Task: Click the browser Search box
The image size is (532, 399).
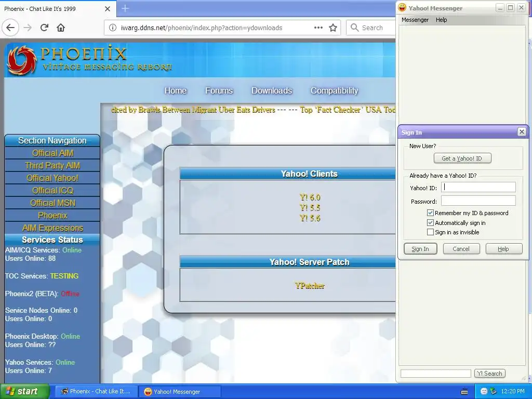Action: [x=372, y=28]
